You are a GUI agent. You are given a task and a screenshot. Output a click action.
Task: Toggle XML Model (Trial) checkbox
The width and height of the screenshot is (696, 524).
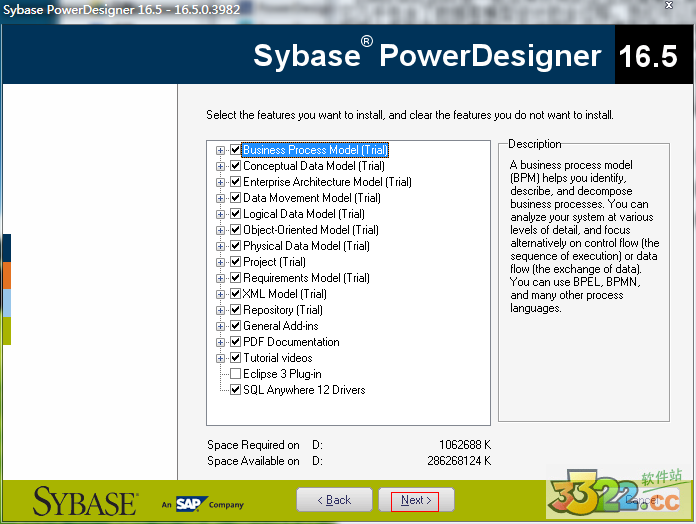coord(236,293)
